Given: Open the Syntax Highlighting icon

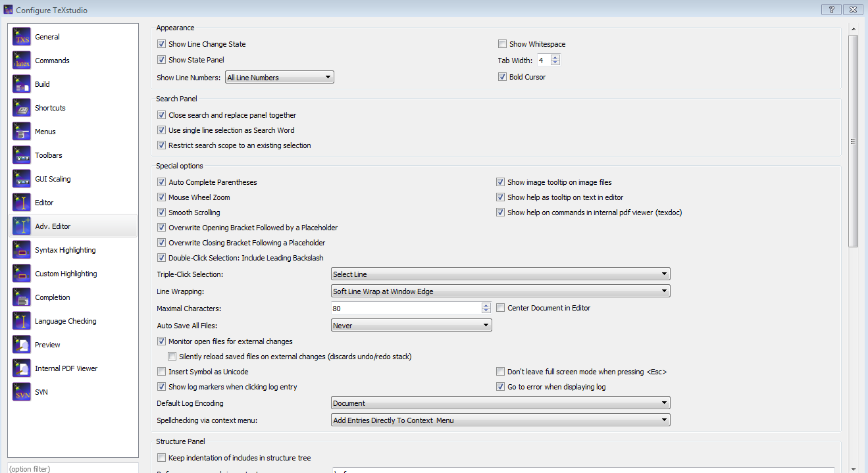Looking at the screenshot, I should click(22, 250).
